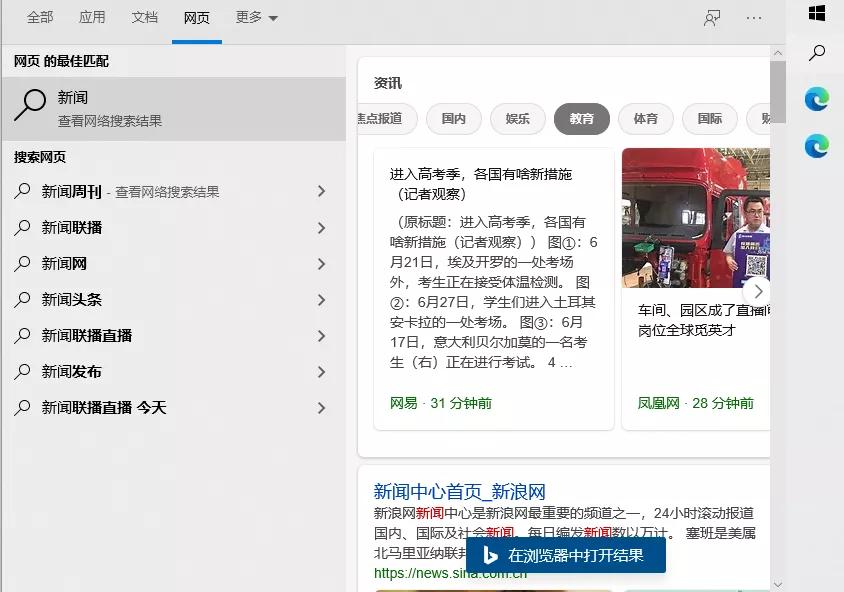844x592 pixels.
Task: Expand the 新闻发布 suggestion chevron
Action: pyautogui.click(x=321, y=372)
